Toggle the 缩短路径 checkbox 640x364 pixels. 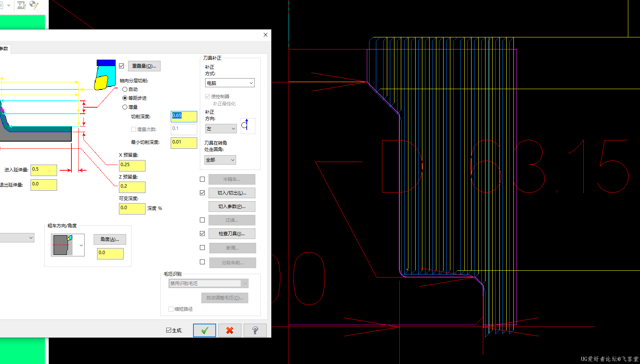point(171,309)
